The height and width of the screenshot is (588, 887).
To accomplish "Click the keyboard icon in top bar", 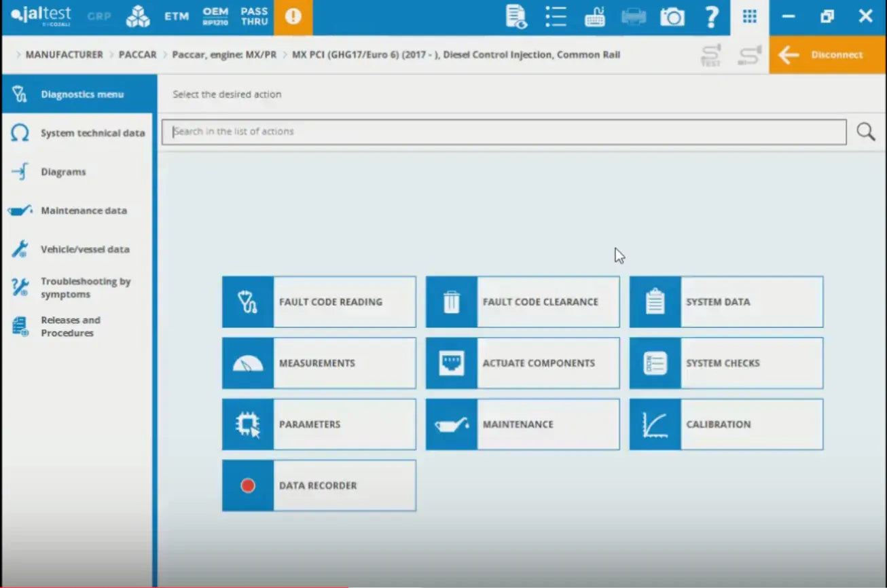I will click(595, 17).
